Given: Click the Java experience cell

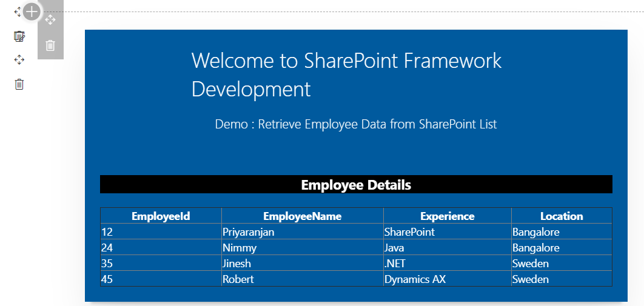Looking at the screenshot, I should pyautogui.click(x=448, y=247).
